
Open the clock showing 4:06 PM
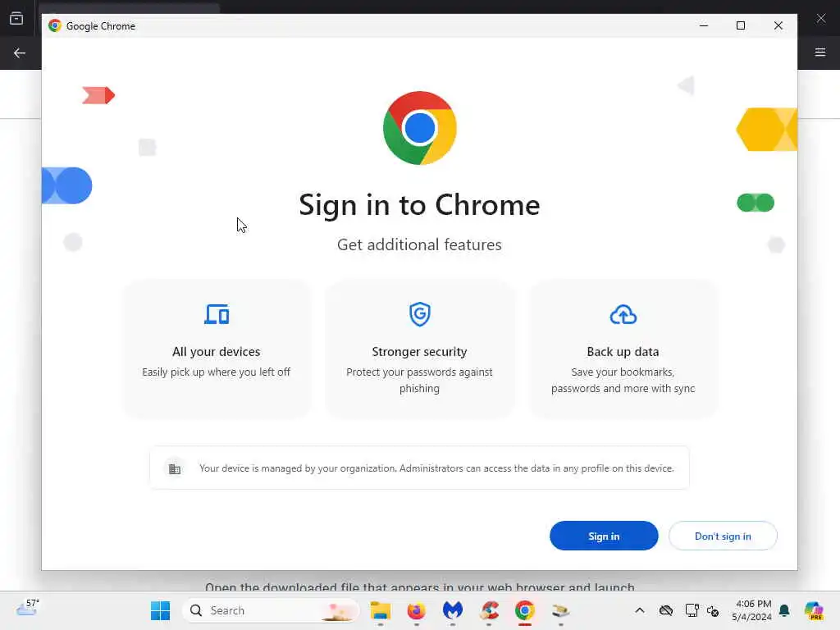click(x=752, y=610)
